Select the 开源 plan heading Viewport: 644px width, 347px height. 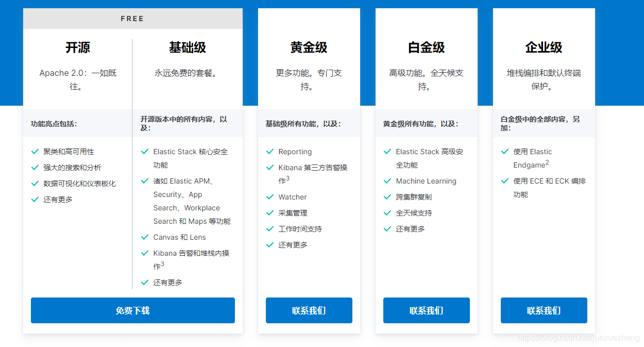[x=78, y=47]
